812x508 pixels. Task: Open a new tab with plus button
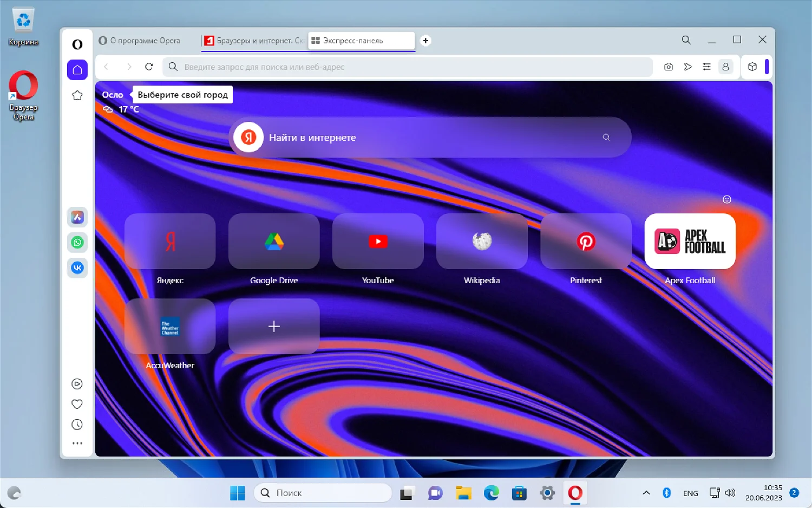[425, 41]
